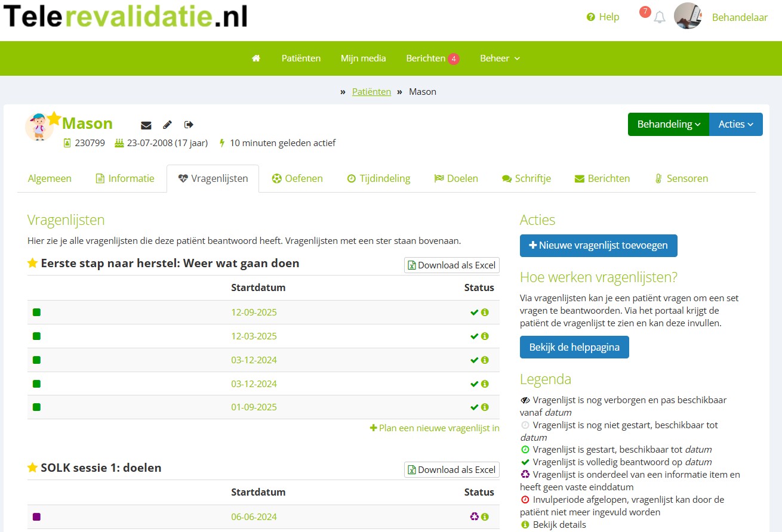Viewport: 782px width, 532px height.
Task: Open the Sensoren tab
Action: click(681, 178)
